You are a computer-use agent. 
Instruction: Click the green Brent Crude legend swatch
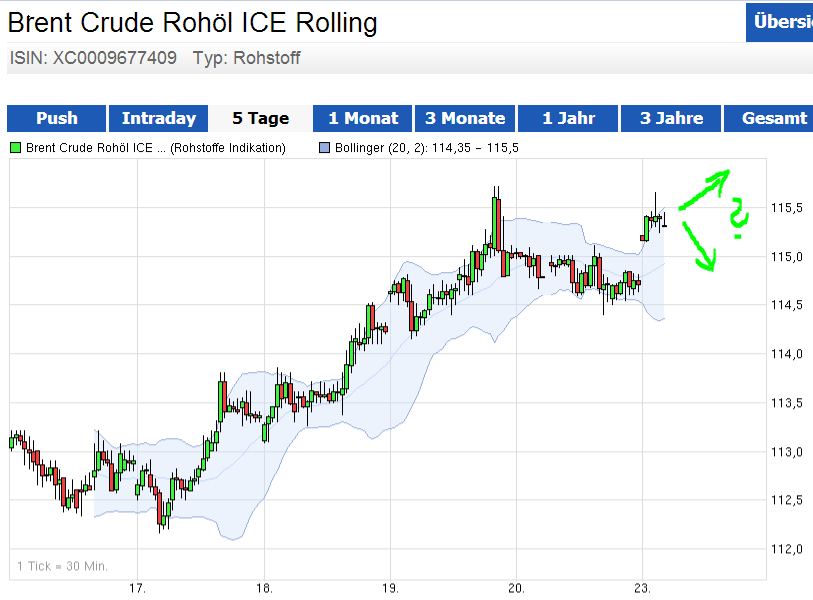coord(15,148)
